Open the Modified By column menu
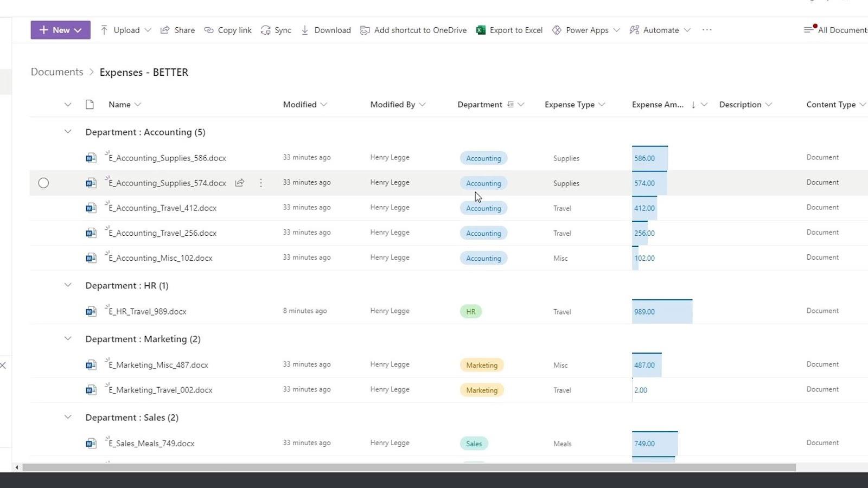Screen dimensions: 868x488 (x=398, y=104)
